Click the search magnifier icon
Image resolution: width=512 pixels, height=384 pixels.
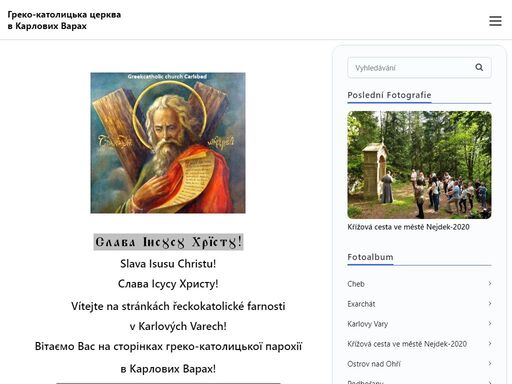tap(479, 67)
